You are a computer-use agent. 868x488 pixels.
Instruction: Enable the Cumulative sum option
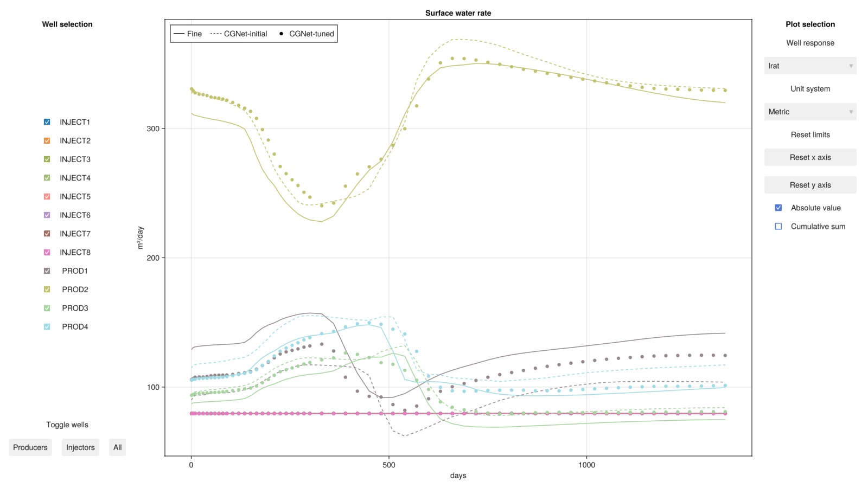point(778,226)
